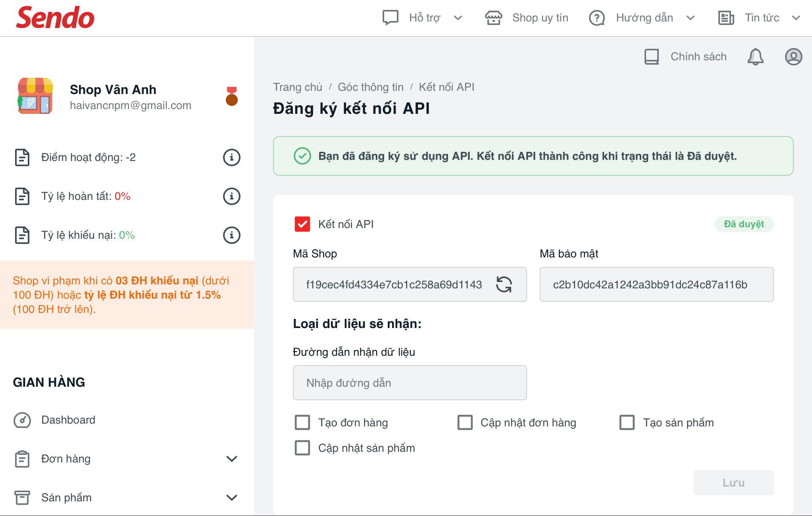Click the refresh icon in Mã Shop field
Image resolution: width=812 pixels, height=516 pixels.
click(x=504, y=284)
